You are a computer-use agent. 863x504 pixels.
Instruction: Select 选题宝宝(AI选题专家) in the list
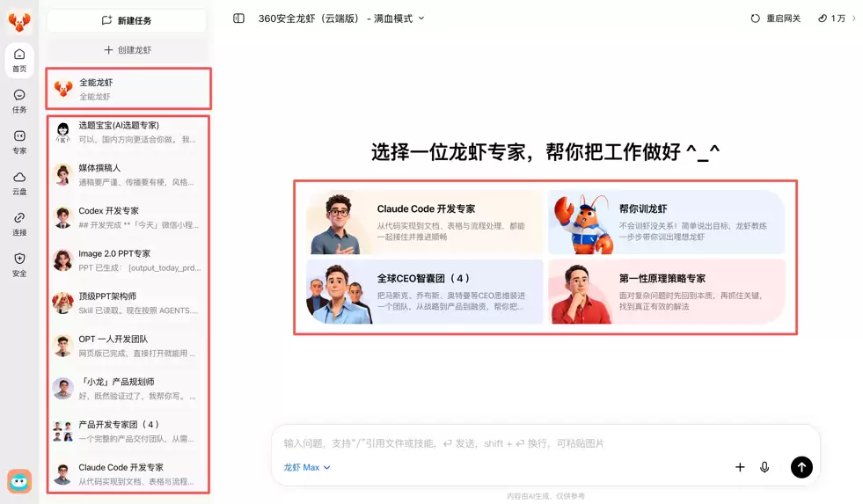(x=128, y=132)
